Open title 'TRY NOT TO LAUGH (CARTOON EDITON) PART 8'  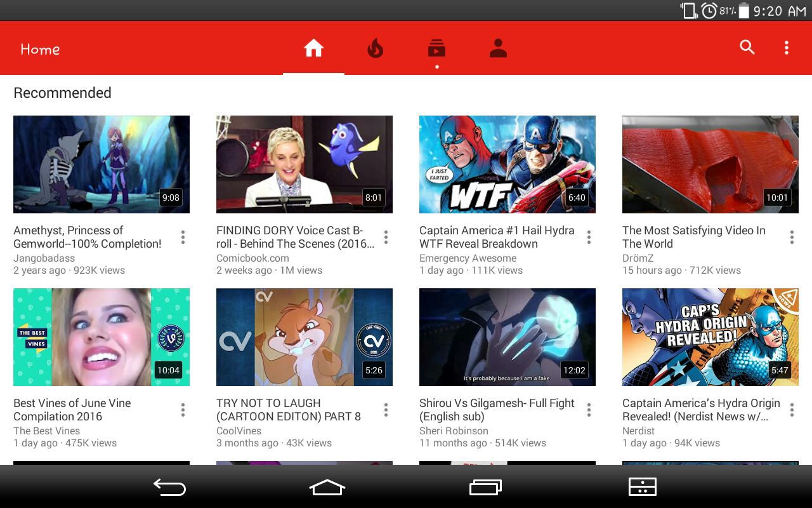(x=289, y=410)
